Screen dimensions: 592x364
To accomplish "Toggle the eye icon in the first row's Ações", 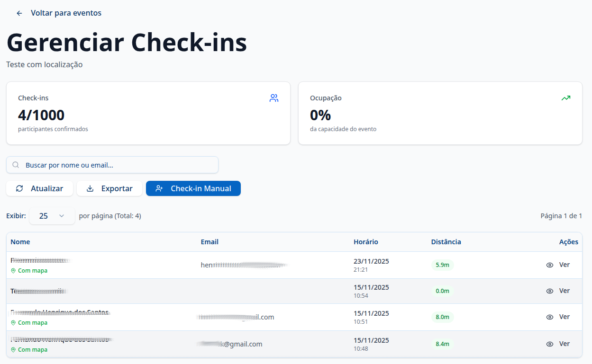I will [x=549, y=265].
